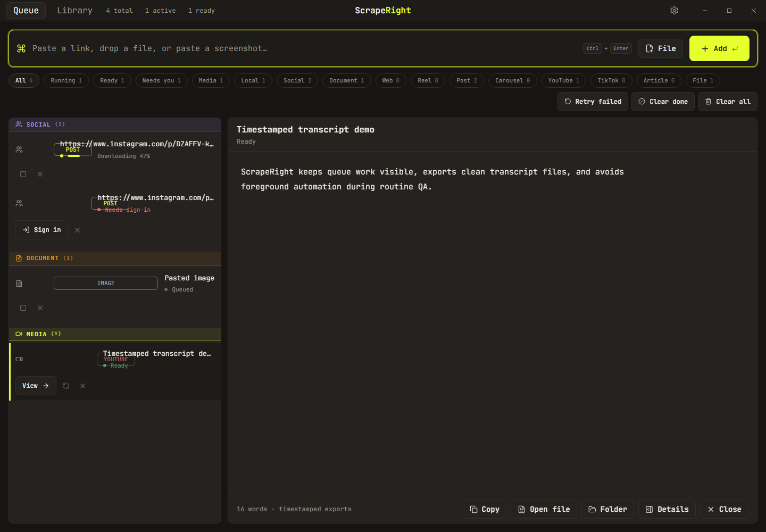766x532 pixels.
Task: Filter by YouTube source
Action: (x=564, y=80)
